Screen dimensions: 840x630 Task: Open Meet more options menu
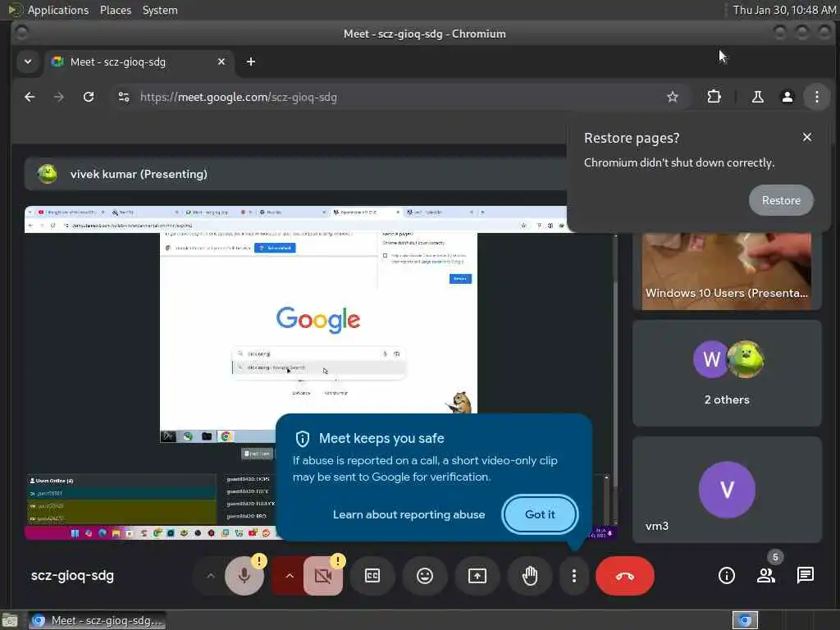click(573, 576)
